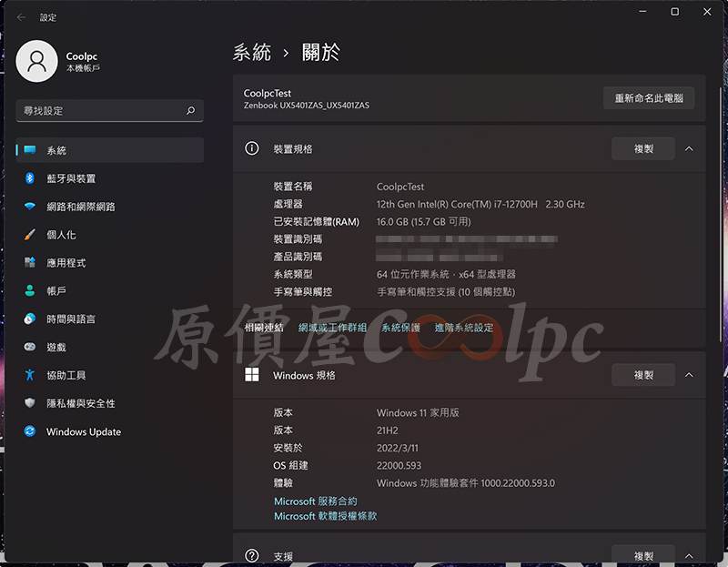The image size is (728, 567).
Task: Open the 系統保護 link
Action: click(400, 328)
